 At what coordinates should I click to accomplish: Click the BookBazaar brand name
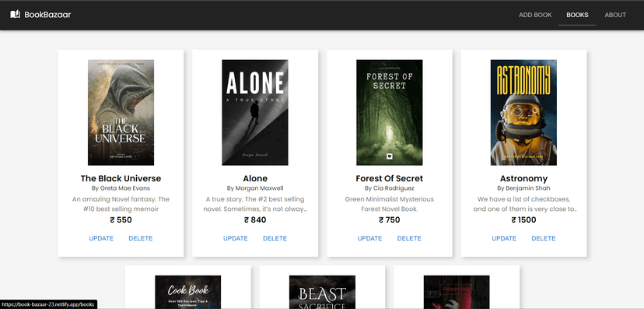coord(47,15)
